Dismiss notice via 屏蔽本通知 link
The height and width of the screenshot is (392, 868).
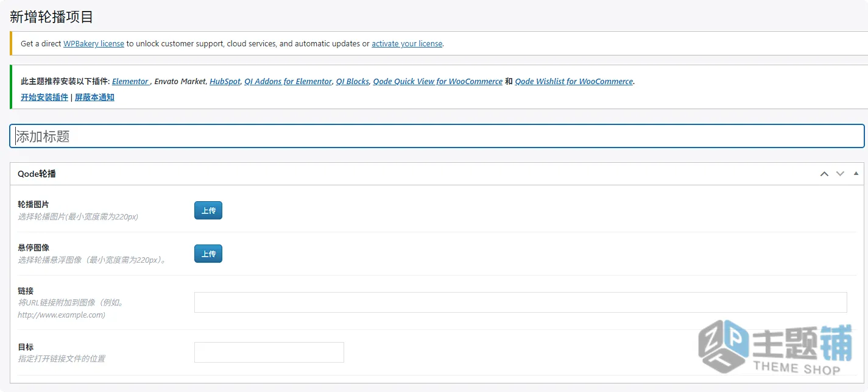pos(94,98)
